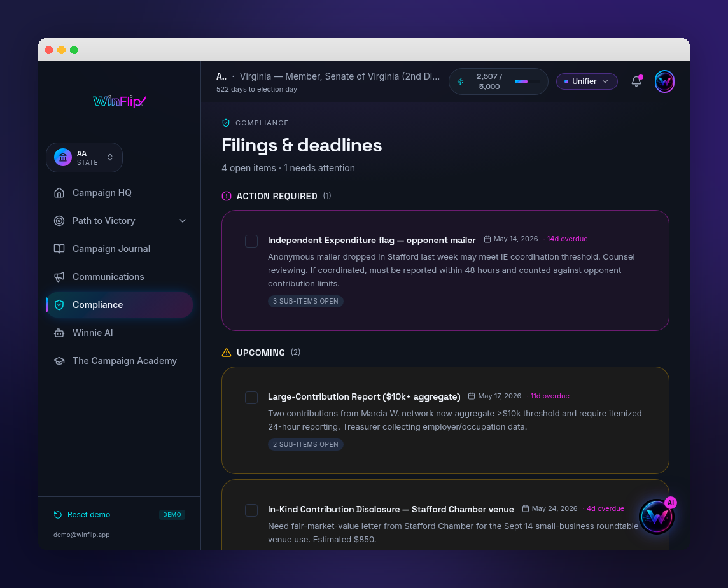Viewport: 728px width, 588px height.
Task: Expand the 3 sub-items open badge
Action: pos(305,302)
